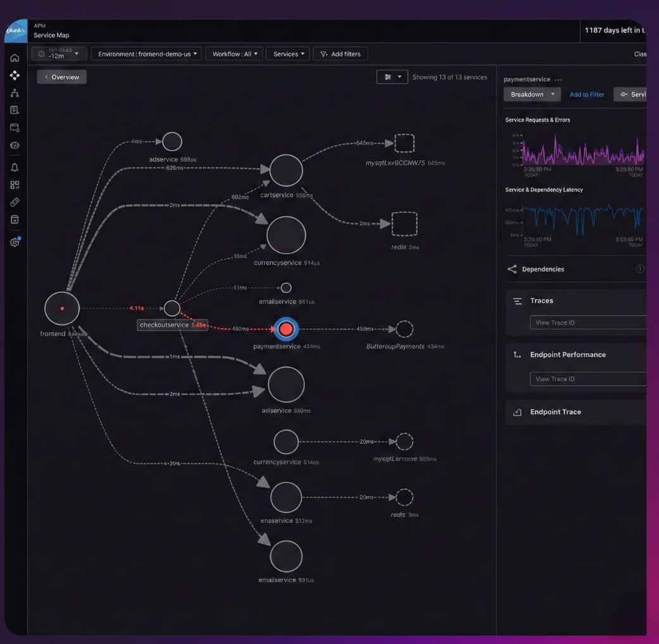Click the Endpoint Performance View Trace ID field
659x644 pixels.
point(588,379)
